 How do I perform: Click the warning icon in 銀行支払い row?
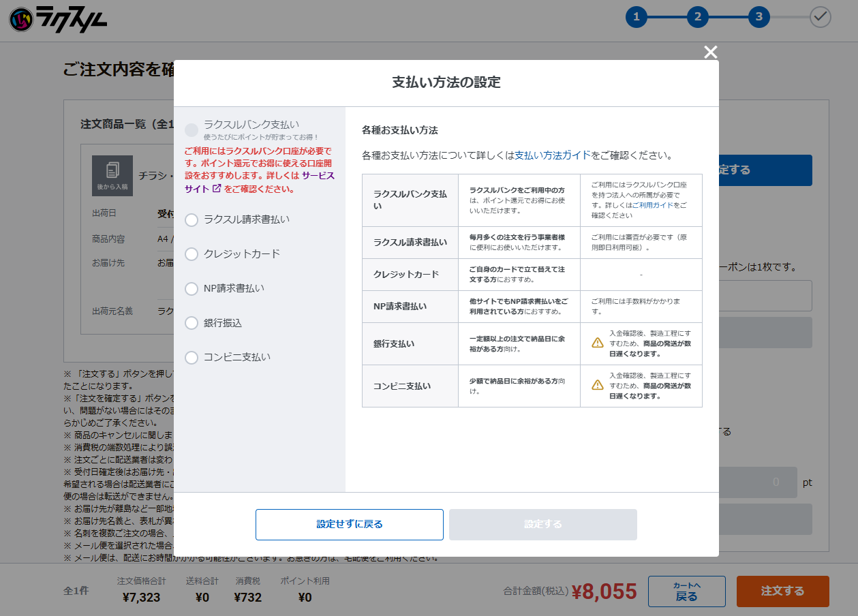598,343
